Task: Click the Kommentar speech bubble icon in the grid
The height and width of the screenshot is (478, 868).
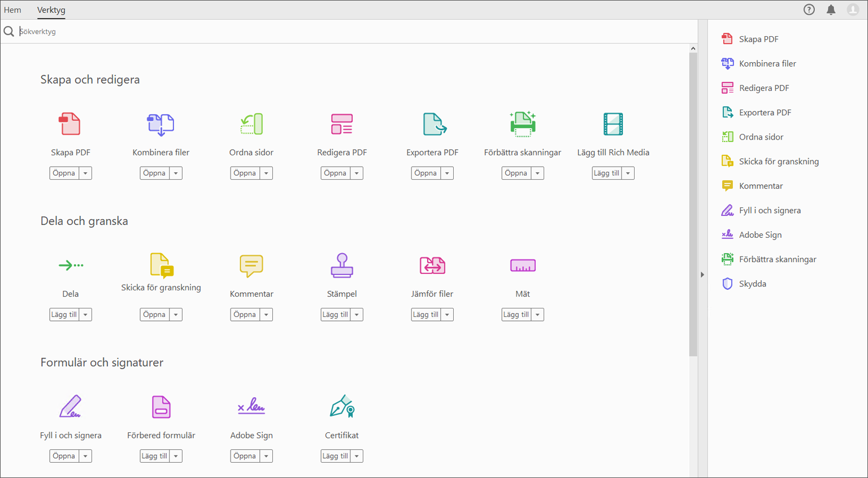Action: click(x=251, y=266)
